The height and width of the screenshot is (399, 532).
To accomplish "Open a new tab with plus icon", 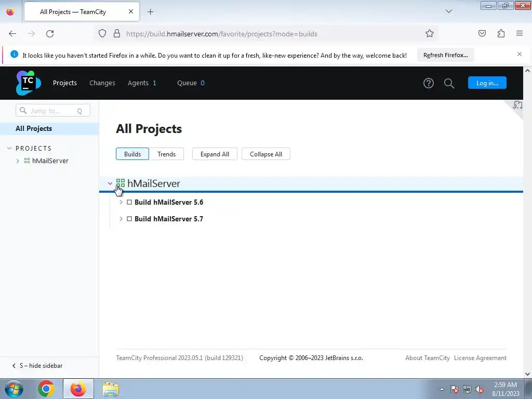I will [x=150, y=12].
